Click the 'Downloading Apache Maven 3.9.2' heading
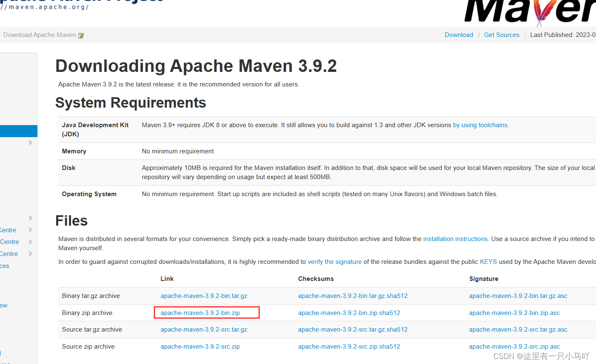Screen dimensions: 596x364 click(x=196, y=66)
